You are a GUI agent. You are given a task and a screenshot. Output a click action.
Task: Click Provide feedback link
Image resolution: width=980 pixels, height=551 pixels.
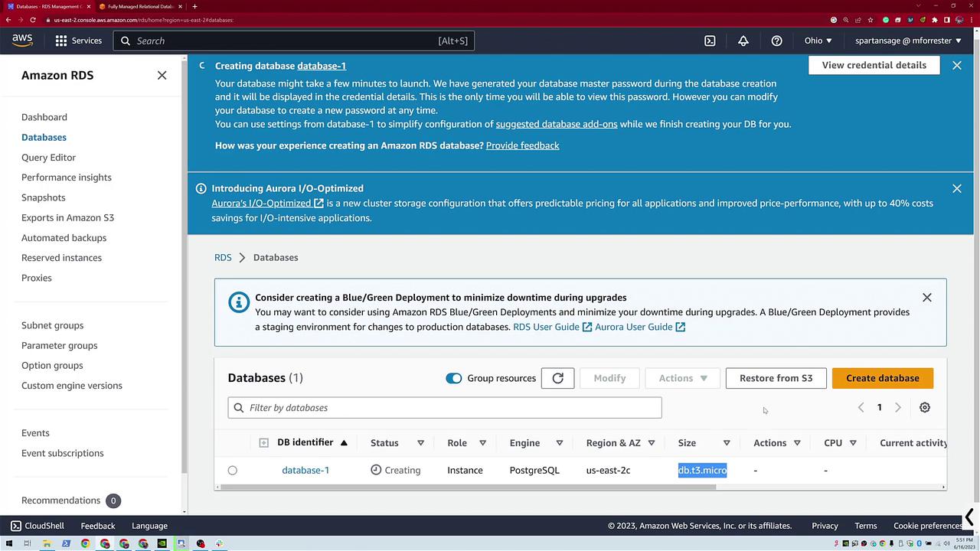click(522, 145)
